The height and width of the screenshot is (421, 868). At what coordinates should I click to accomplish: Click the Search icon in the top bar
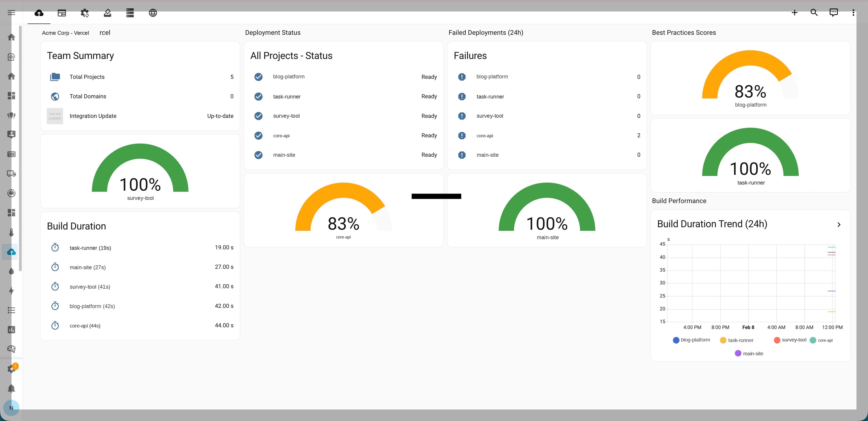(x=814, y=12)
